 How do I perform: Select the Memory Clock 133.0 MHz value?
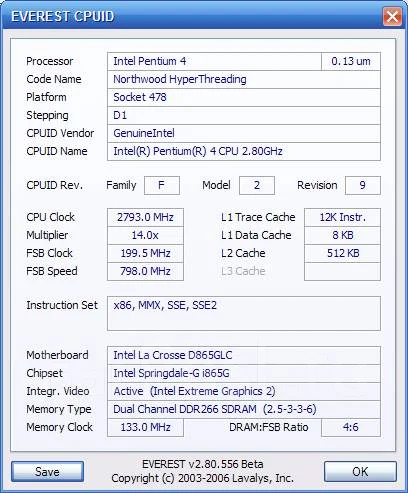pos(145,427)
